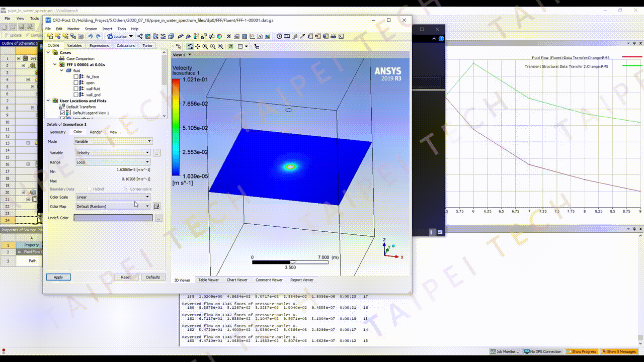Image resolution: width=644 pixels, height=362 pixels.
Task: Insert a Table using the toolbar icon
Action: pyautogui.click(x=245, y=36)
